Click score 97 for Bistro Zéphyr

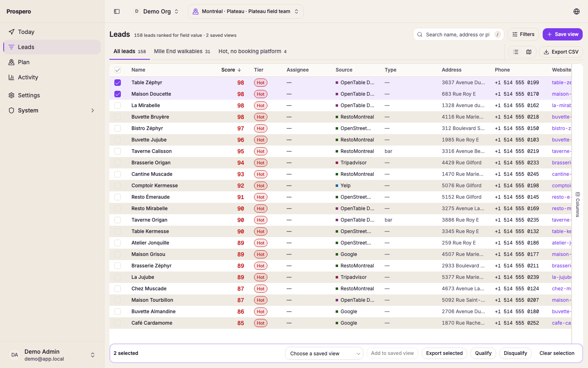click(x=241, y=128)
